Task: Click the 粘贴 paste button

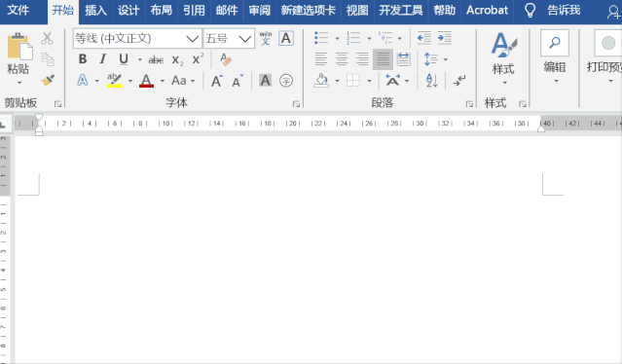Action: click(x=18, y=59)
